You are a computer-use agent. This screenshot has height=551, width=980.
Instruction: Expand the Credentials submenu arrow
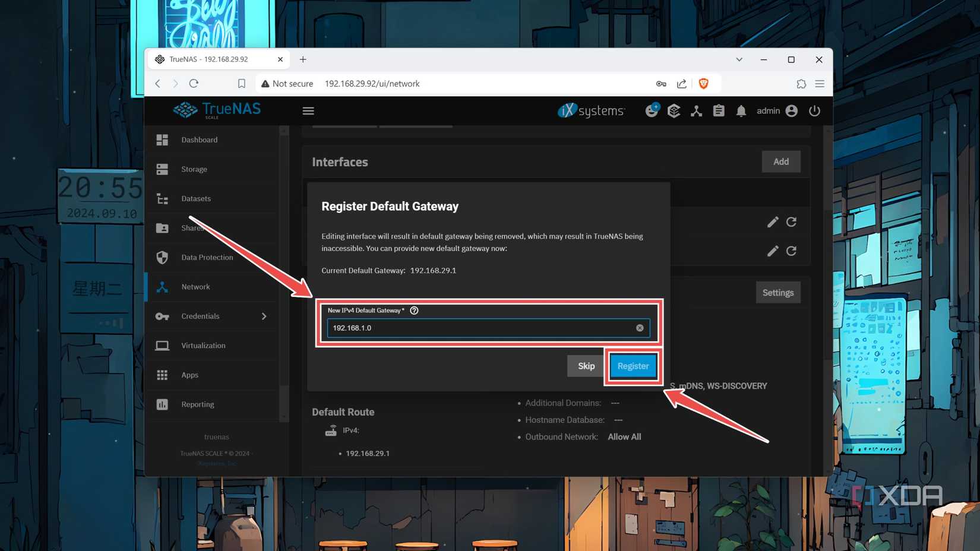(x=264, y=316)
